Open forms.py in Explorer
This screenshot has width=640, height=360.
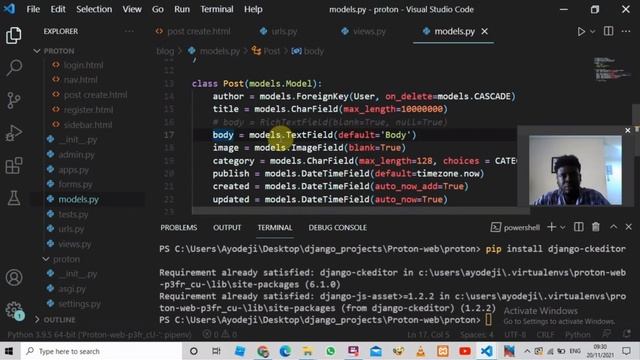75,184
